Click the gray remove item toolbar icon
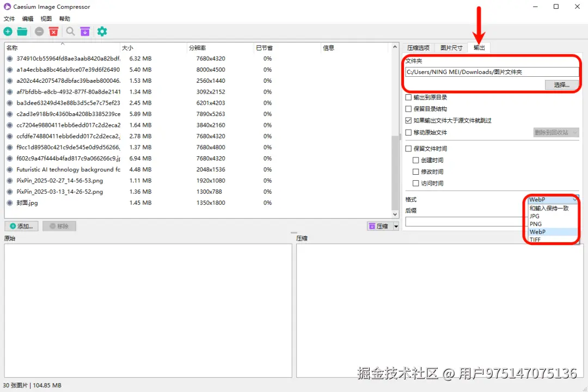The height and width of the screenshot is (392, 588). [39, 32]
